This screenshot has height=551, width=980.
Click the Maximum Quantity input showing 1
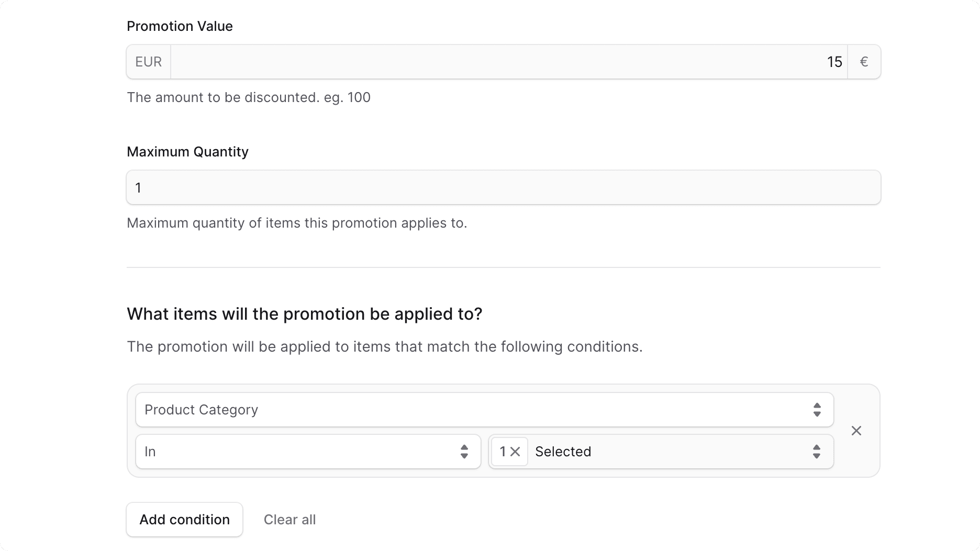[503, 187]
